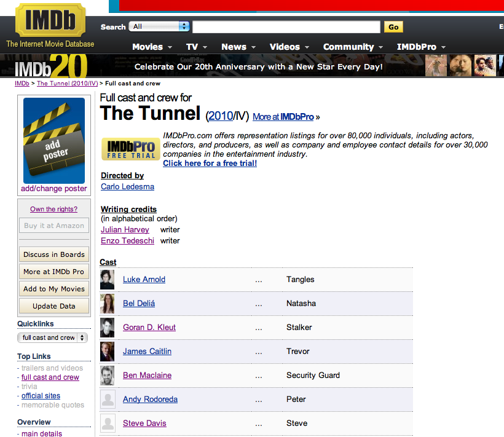504x437 pixels.
Task: Open The Tunnel (2010/IV) breadcrumb link
Action: pyautogui.click(x=67, y=84)
